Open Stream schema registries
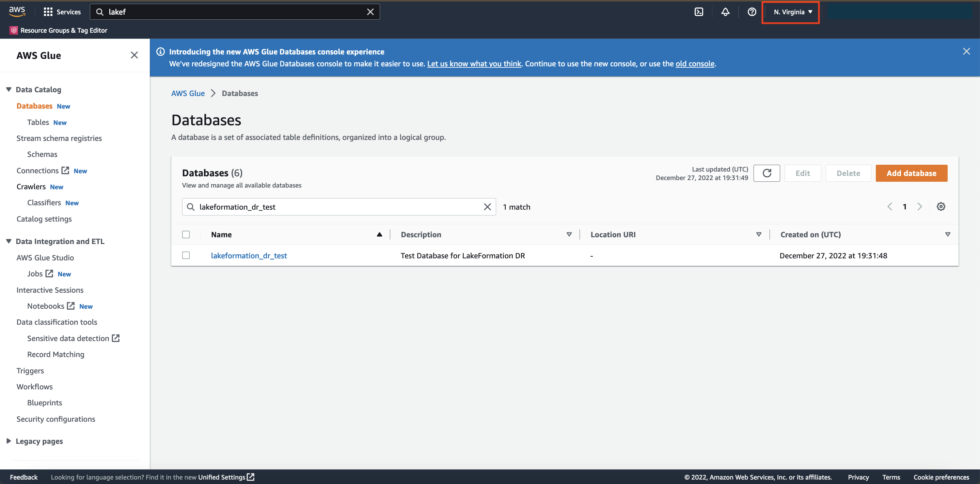 (x=59, y=139)
